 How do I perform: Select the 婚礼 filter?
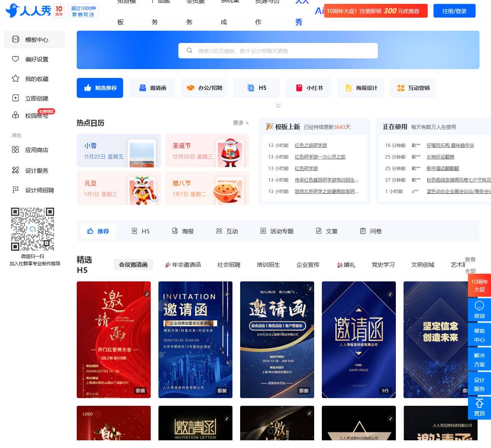346,265
